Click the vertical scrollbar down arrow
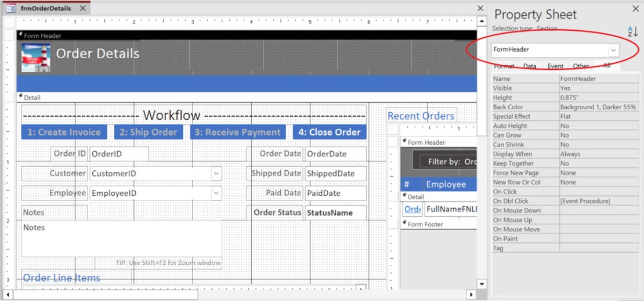Screen dimensions: 644x301 pyautogui.click(x=482, y=284)
